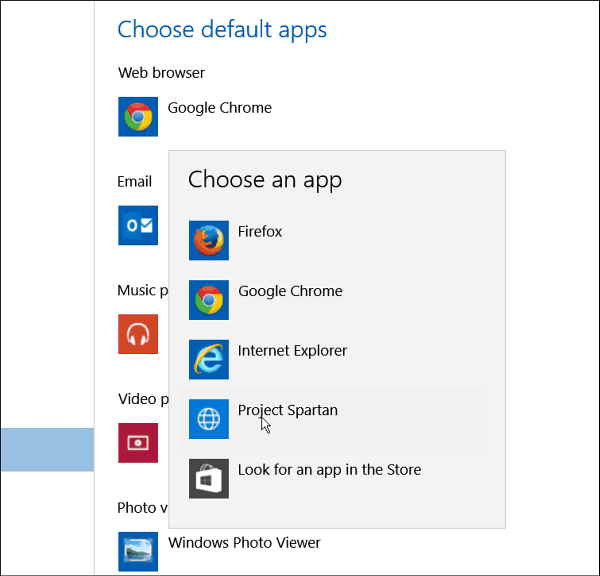Click the highlighted blue sidebar item

47,449
